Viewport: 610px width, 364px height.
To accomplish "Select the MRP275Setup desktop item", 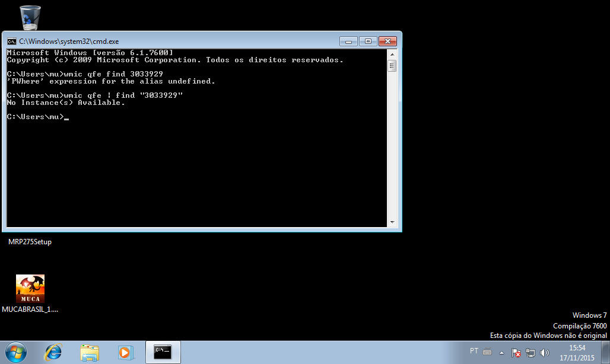I will (30, 242).
